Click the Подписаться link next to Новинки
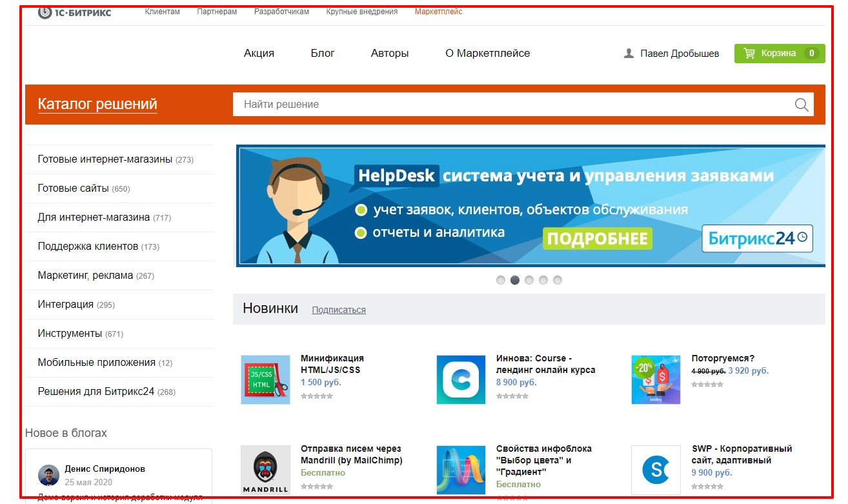This screenshot has width=848, height=504. (x=339, y=310)
